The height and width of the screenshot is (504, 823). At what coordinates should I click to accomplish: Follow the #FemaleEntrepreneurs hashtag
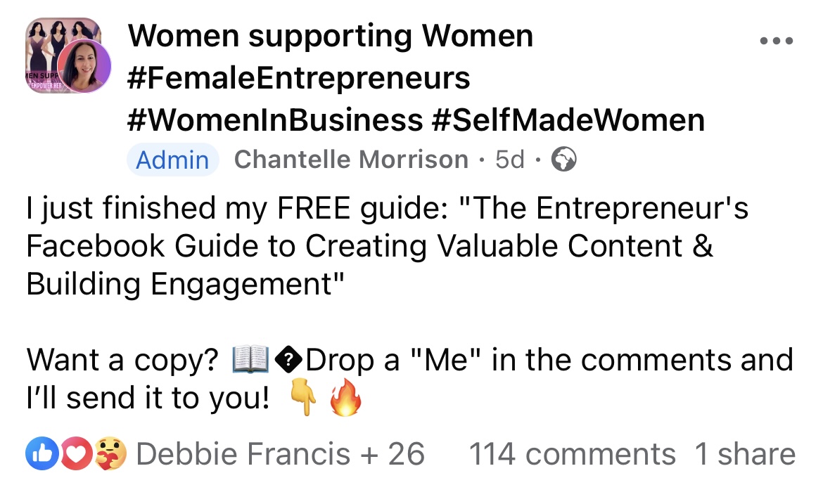pos(299,78)
